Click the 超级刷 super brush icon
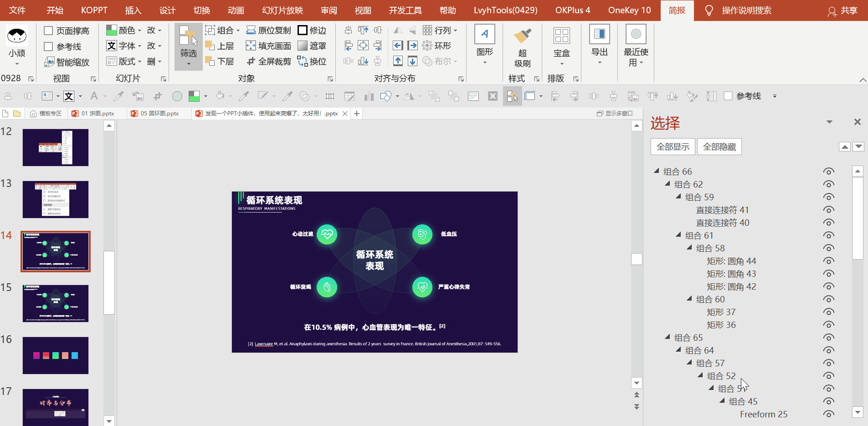This screenshot has height=426, width=868. point(522,36)
